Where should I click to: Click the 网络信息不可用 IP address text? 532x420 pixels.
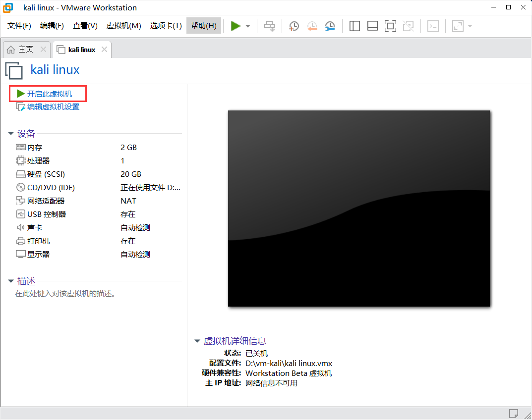pos(271,383)
